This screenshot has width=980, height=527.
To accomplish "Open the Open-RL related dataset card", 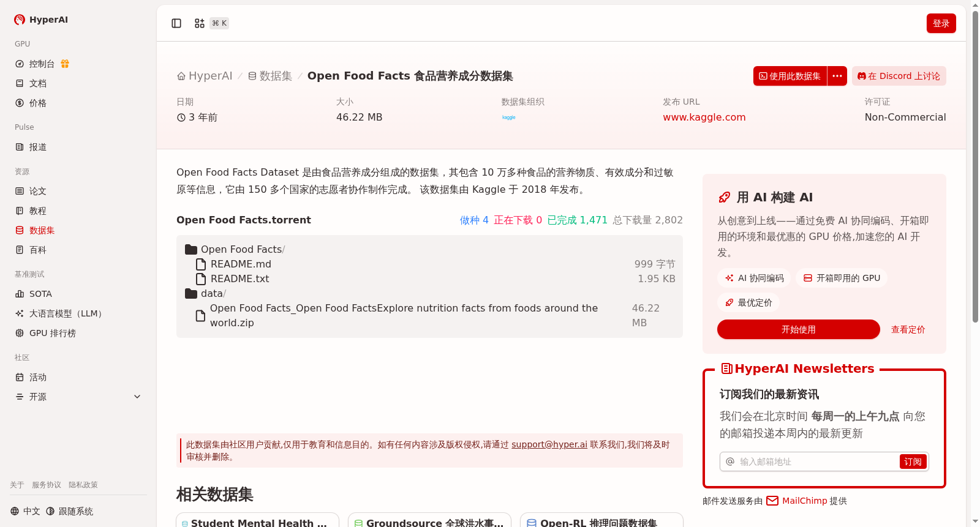I will [x=601, y=520].
